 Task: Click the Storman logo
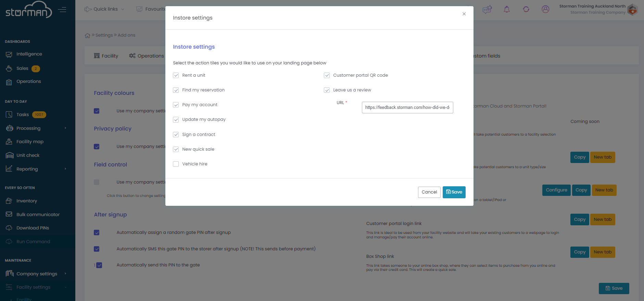29,10
